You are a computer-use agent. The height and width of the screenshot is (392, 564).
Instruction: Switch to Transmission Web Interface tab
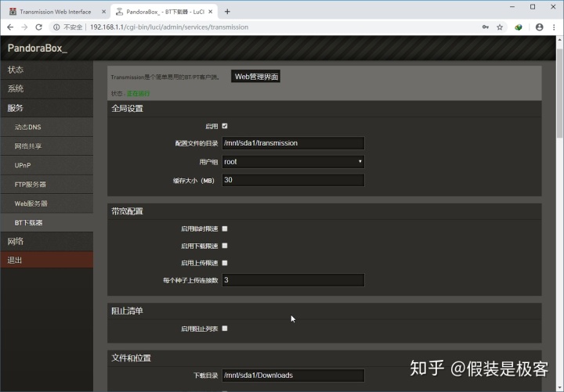click(x=56, y=12)
